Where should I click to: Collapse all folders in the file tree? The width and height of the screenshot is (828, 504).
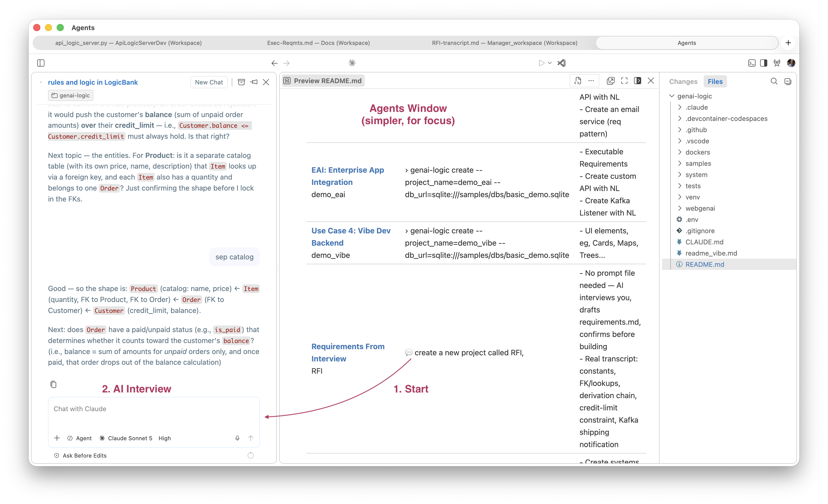point(788,82)
